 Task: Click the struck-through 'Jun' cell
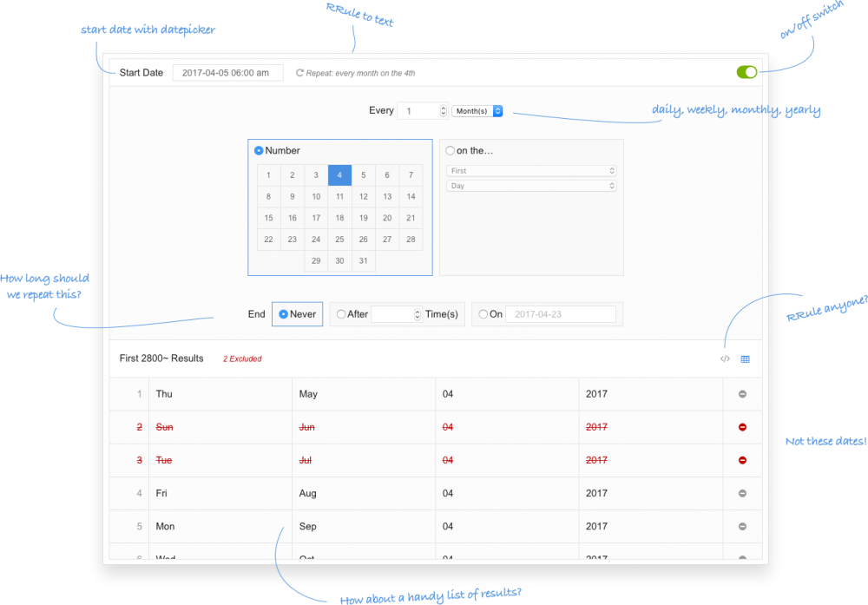tap(364, 427)
